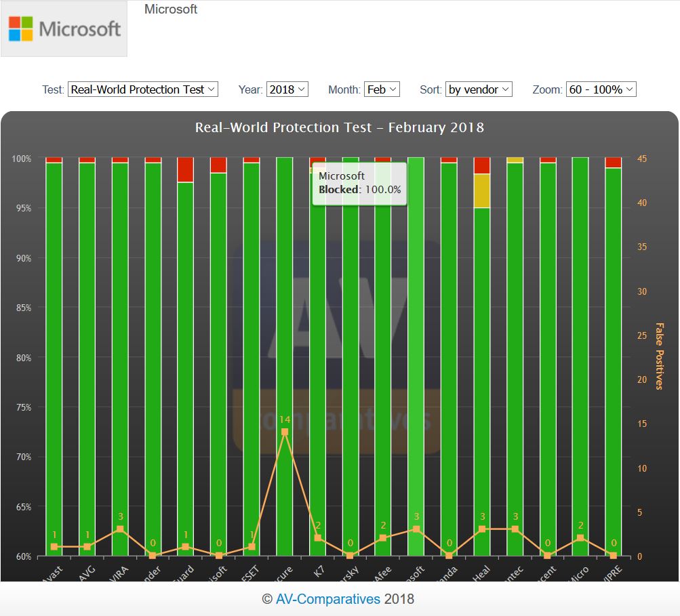Viewport: 680px width, 616px height.
Task: Click the green bar above the K7 label
Action: pyautogui.click(x=317, y=364)
